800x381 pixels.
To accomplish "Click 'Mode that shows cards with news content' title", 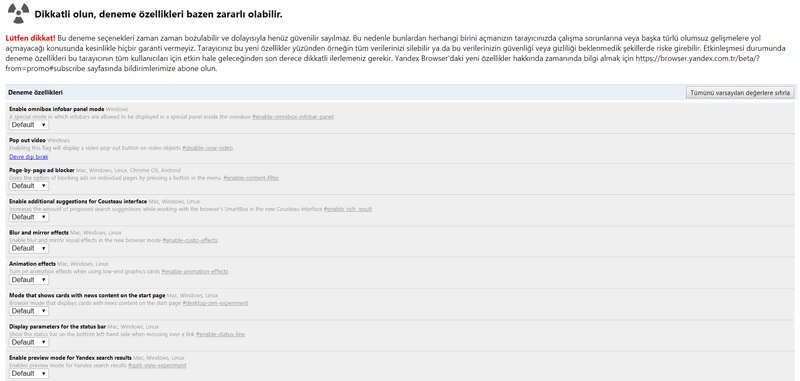I will click(x=87, y=295).
